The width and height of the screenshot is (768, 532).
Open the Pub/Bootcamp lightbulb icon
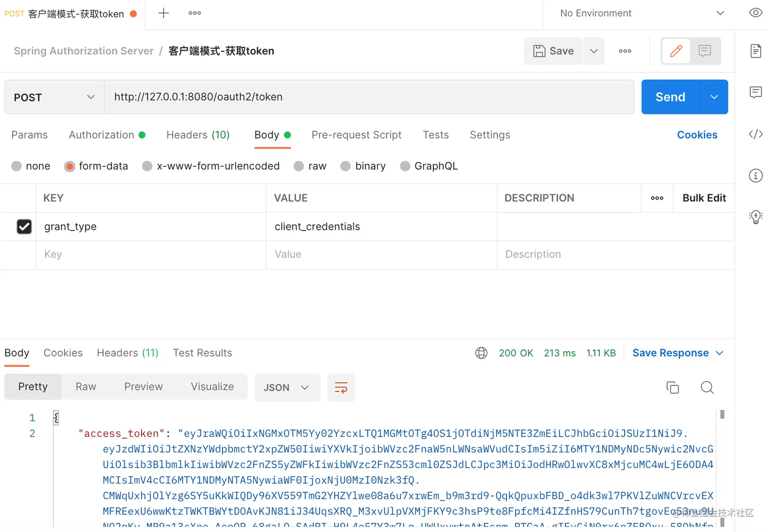(755, 217)
